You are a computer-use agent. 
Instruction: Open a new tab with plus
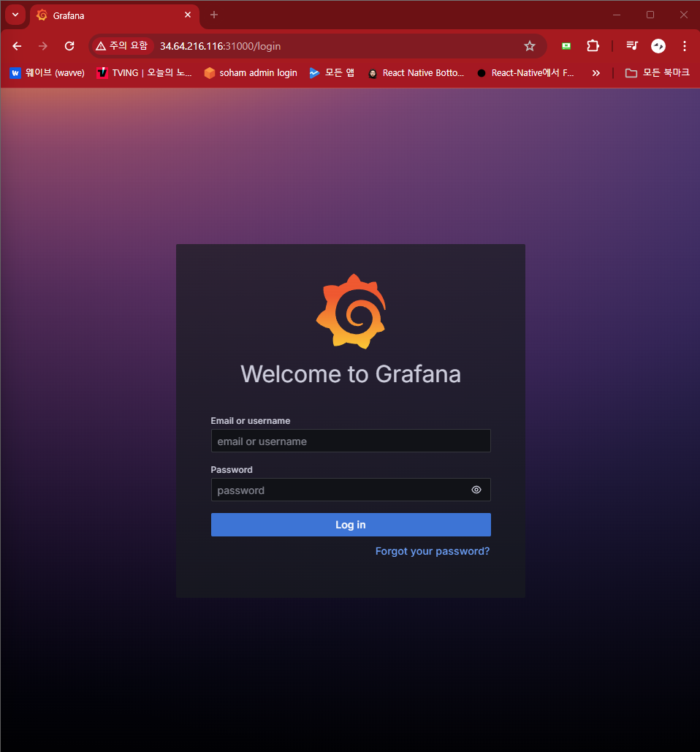coord(214,15)
